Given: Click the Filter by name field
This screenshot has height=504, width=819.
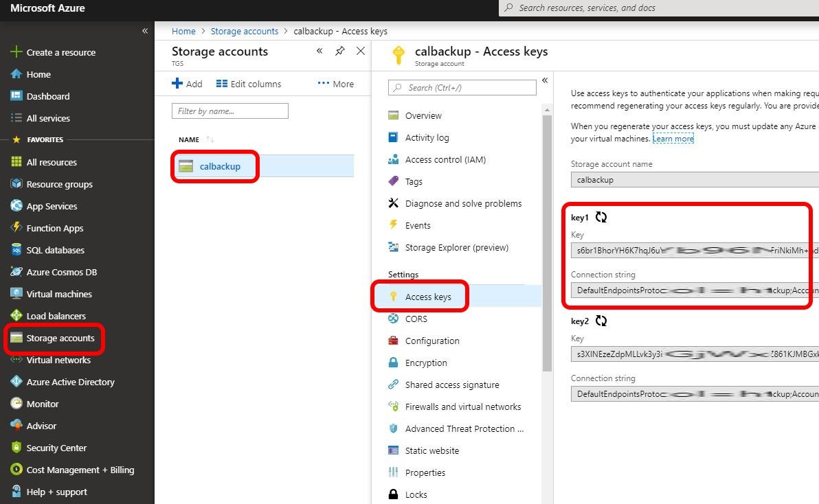Looking at the screenshot, I should pyautogui.click(x=229, y=111).
